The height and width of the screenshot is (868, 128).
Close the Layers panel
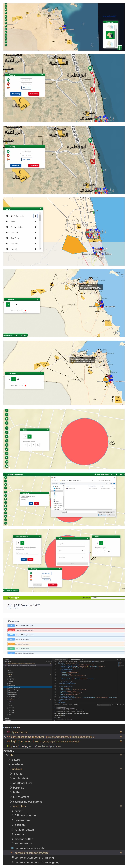40,209
